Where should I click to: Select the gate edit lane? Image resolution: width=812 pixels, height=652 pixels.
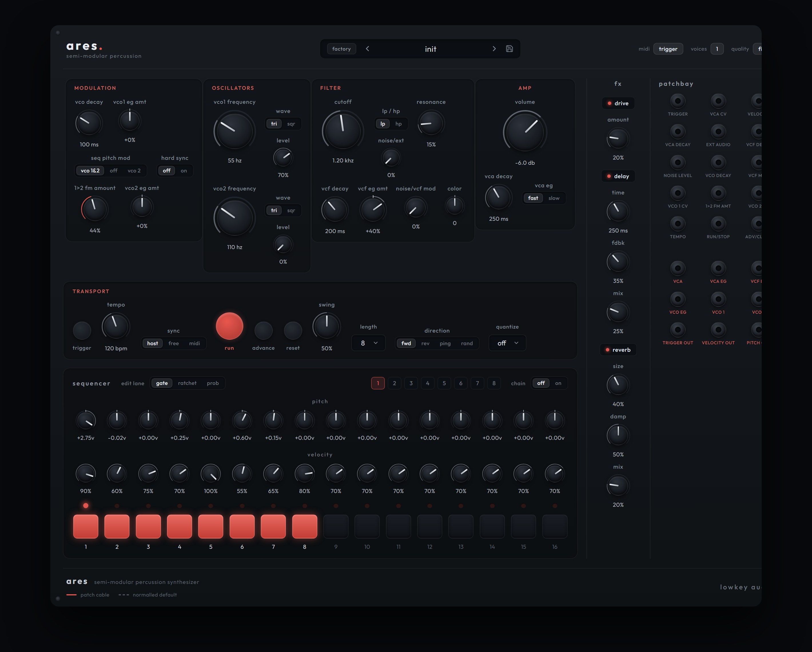[162, 383]
